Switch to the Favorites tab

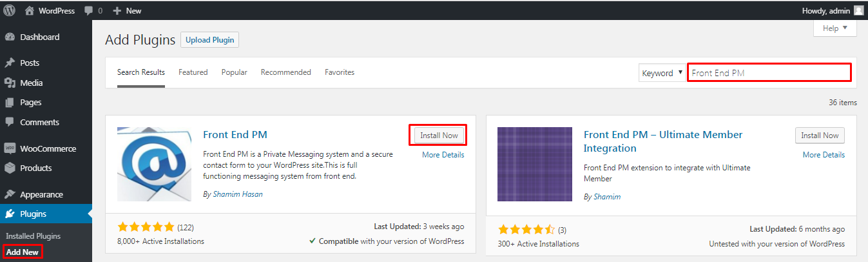click(340, 72)
